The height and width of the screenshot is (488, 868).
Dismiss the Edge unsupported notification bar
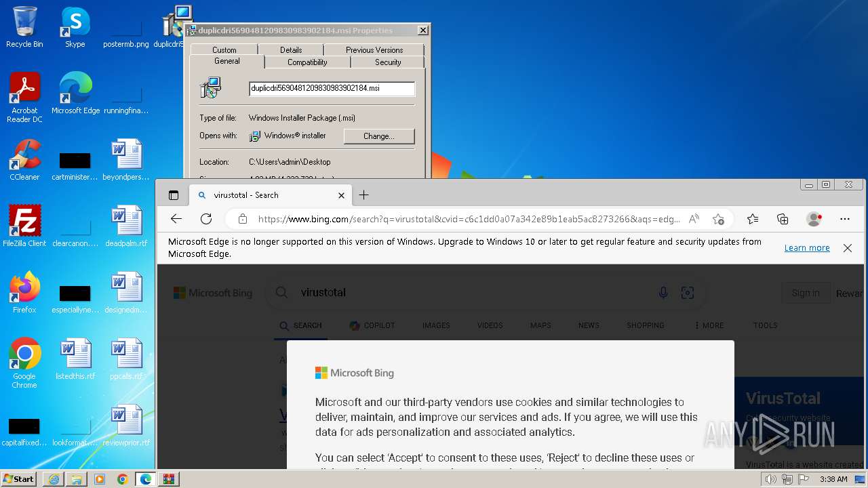click(x=848, y=248)
